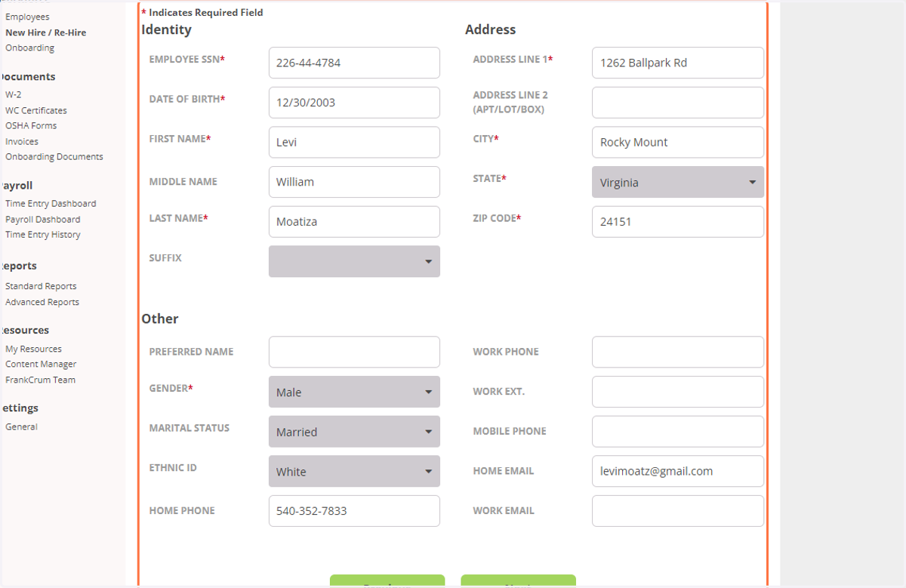Screen dimensions: 906x588
Task: Open Invoices in Documents section
Action: pyautogui.click(x=21, y=141)
